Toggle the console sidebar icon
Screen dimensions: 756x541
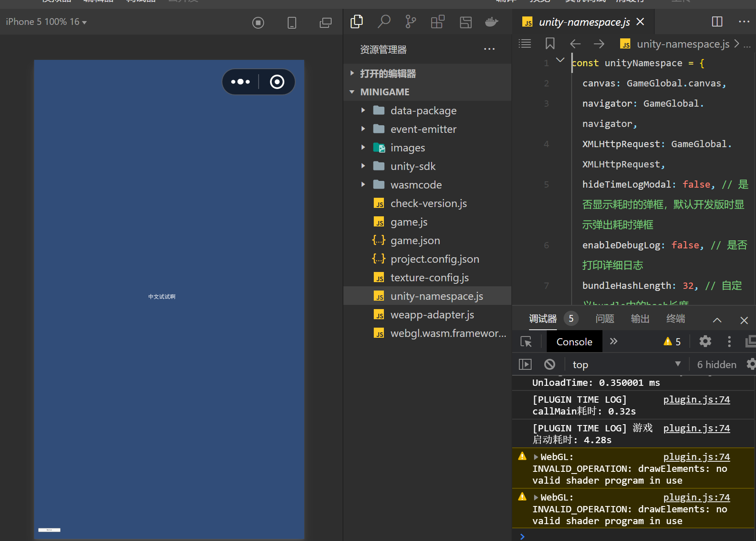point(525,364)
